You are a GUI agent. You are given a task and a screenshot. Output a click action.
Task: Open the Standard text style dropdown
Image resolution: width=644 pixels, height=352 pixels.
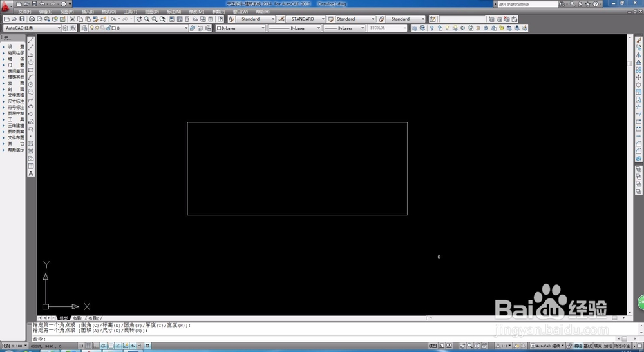pyautogui.click(x=256, y=19)
